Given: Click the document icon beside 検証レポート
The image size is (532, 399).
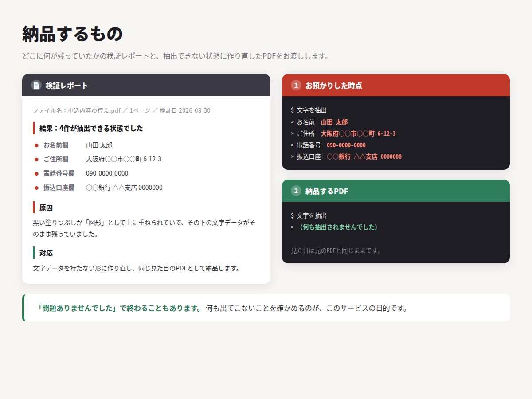Looking at the screenshot, I should (36, 85).
